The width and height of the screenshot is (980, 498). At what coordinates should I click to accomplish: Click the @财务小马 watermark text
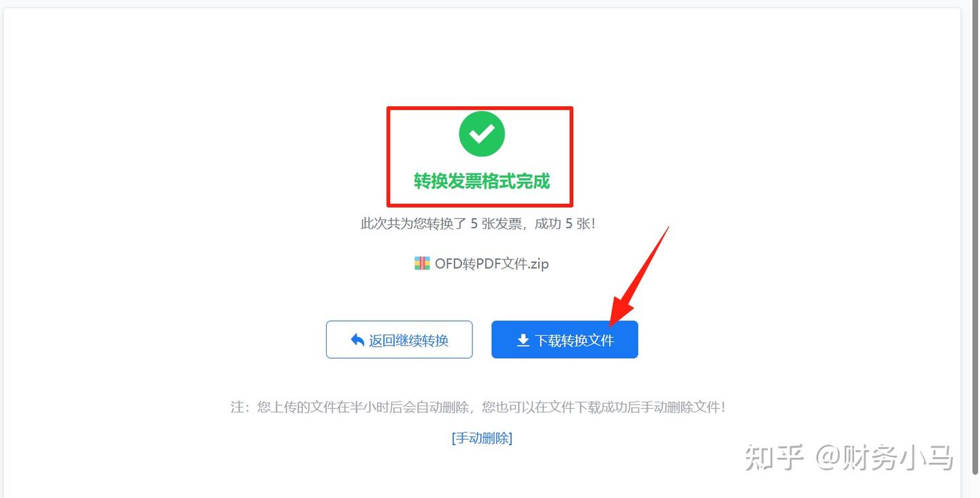click(x=884, y=458)
